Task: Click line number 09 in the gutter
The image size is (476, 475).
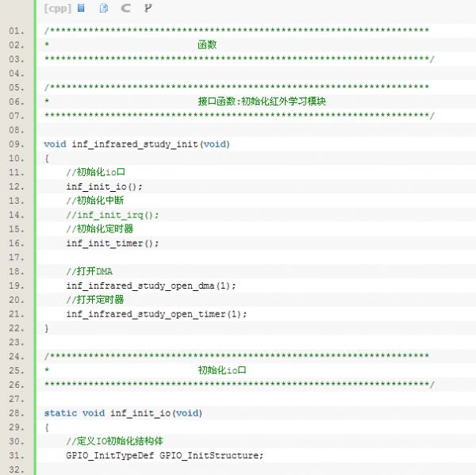Action: pyautogui.click(x=16, y=144)
